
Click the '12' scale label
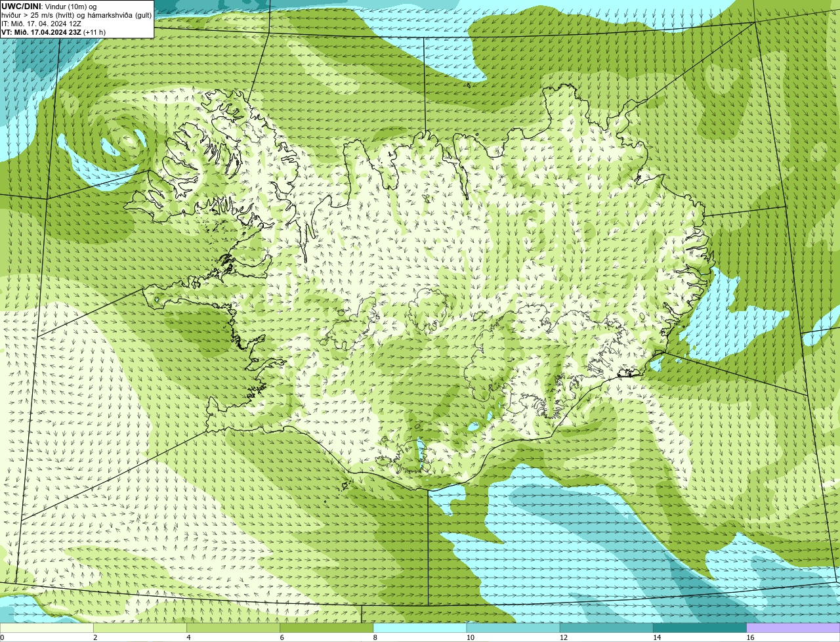[564, 637]
